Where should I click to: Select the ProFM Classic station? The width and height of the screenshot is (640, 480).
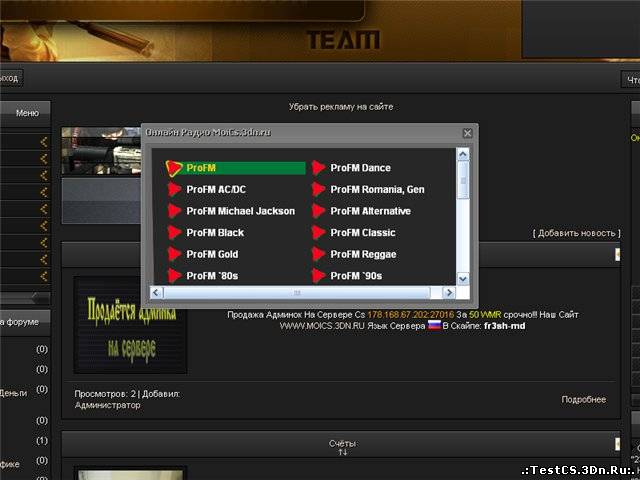[x=363, y=233]
